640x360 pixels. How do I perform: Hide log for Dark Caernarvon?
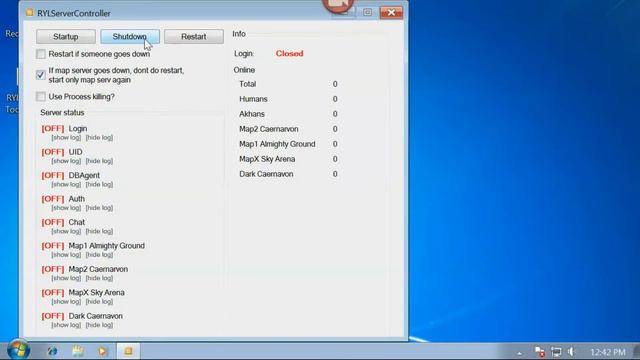tap(99, 325)
